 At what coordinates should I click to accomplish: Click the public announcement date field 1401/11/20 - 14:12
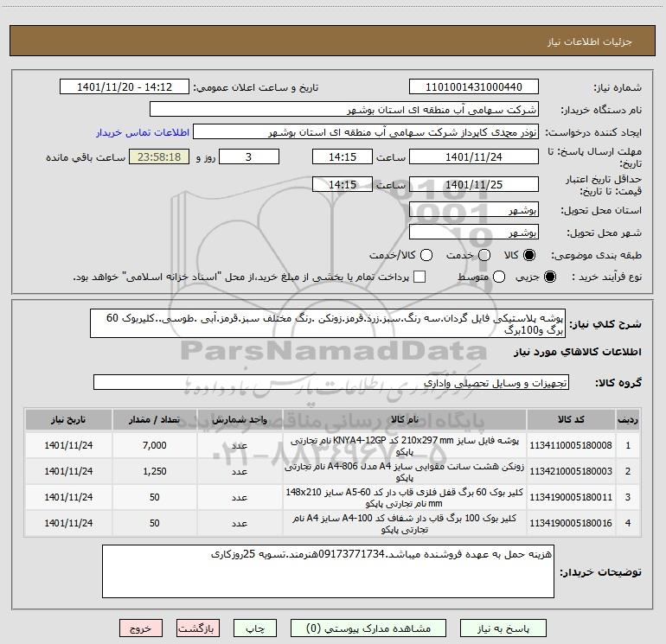pos(125,87)
